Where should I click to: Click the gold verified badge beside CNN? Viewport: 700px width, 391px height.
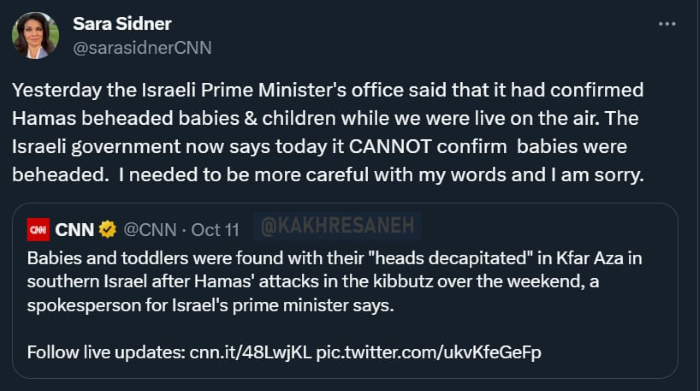tap(108, 230)
